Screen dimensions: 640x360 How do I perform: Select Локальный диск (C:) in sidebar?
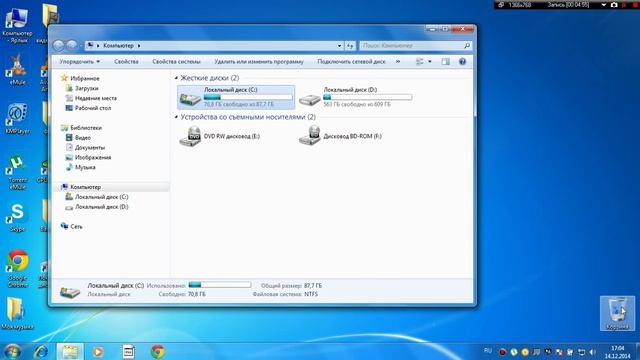coord(101,197)
